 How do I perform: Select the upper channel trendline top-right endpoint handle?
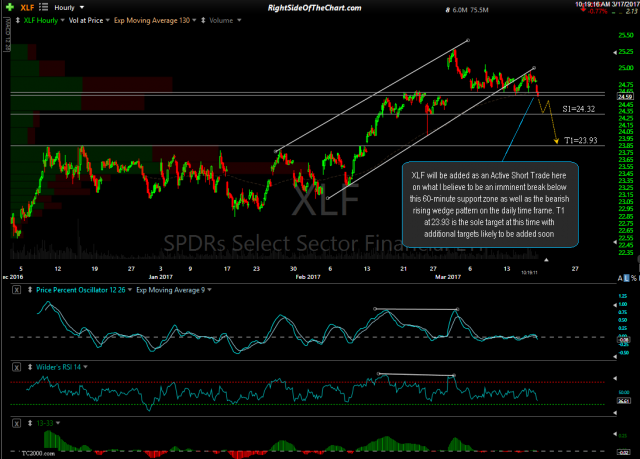tap(468, 40)
